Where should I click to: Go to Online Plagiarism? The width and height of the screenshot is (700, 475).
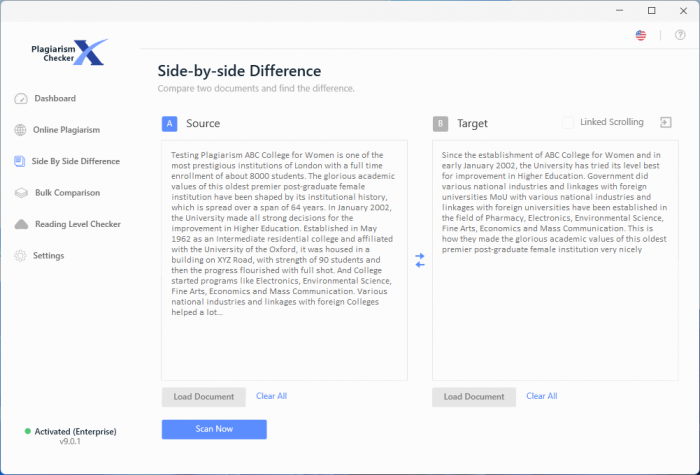(66, 130)
